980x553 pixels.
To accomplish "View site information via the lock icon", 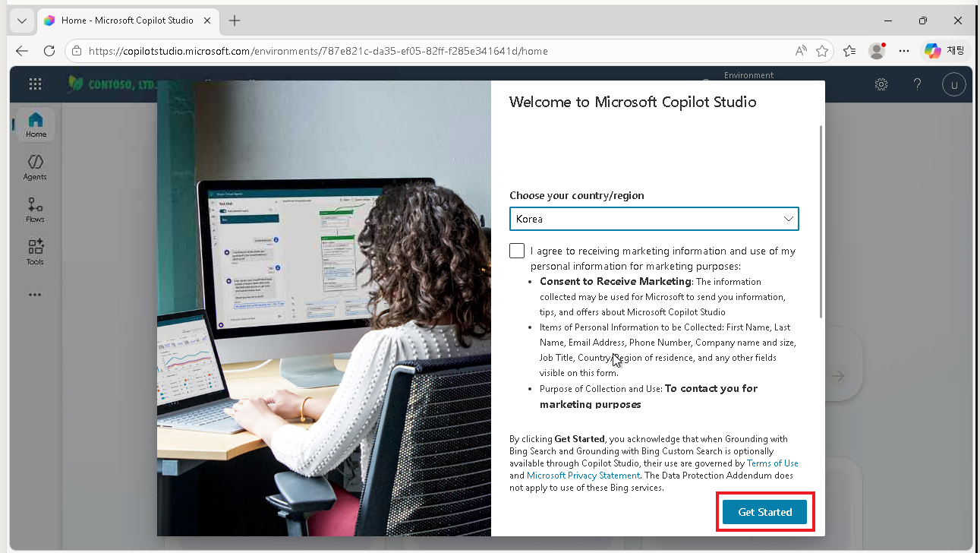I will (77, 51).
